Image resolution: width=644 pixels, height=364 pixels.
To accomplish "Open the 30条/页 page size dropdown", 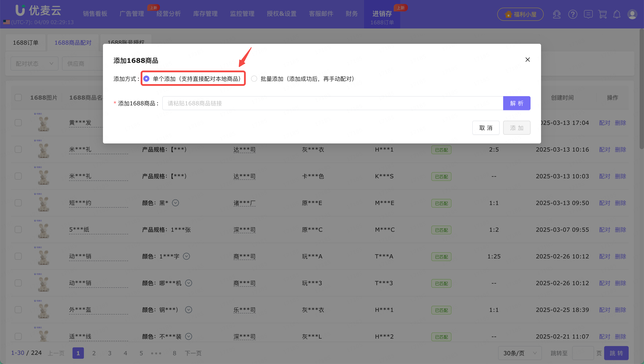I will 520,353.
